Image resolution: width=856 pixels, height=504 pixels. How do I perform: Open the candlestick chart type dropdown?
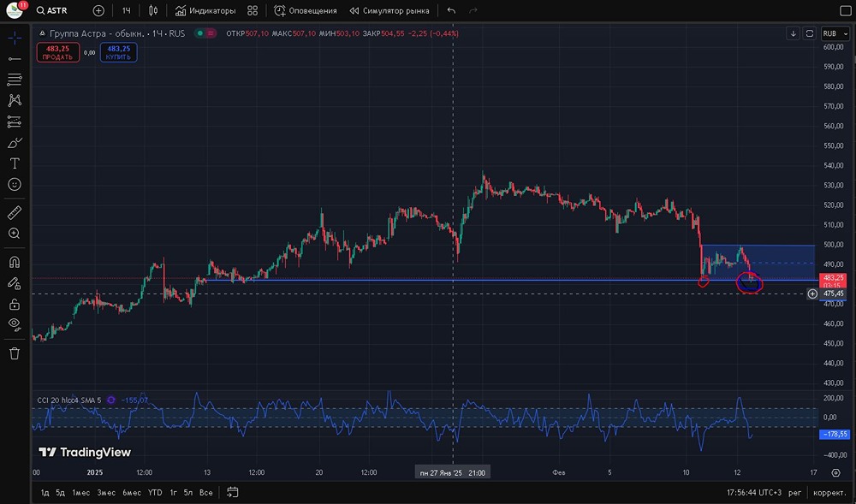(153, 11)
